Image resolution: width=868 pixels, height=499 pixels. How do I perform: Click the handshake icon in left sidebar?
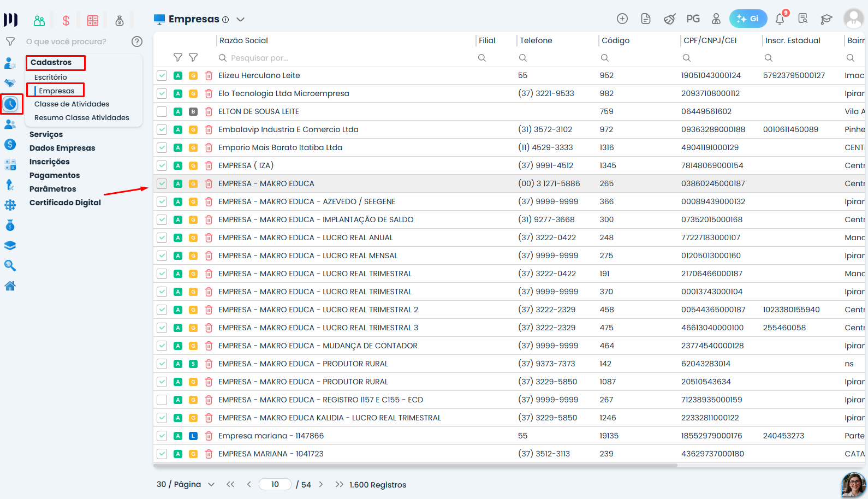pyautogui.click(x=10, y=83)
